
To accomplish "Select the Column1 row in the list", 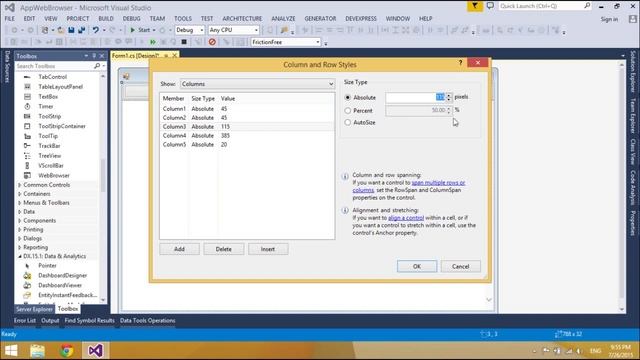I will click(247, 109).
